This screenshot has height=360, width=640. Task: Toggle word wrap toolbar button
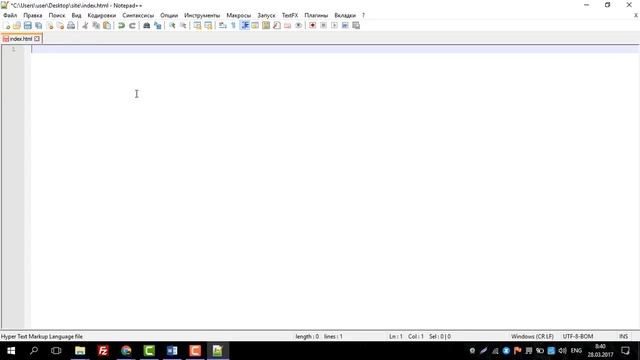click(x=222, y=25)
